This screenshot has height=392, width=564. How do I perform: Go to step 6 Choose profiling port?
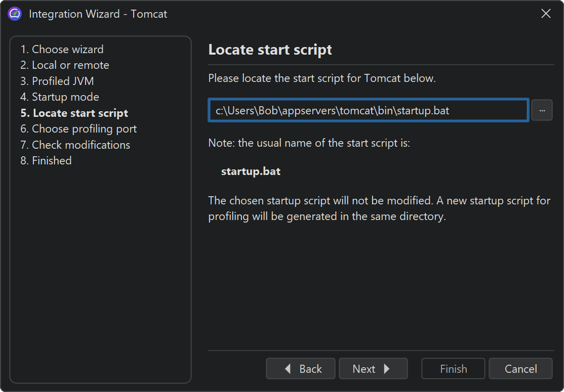78,128
